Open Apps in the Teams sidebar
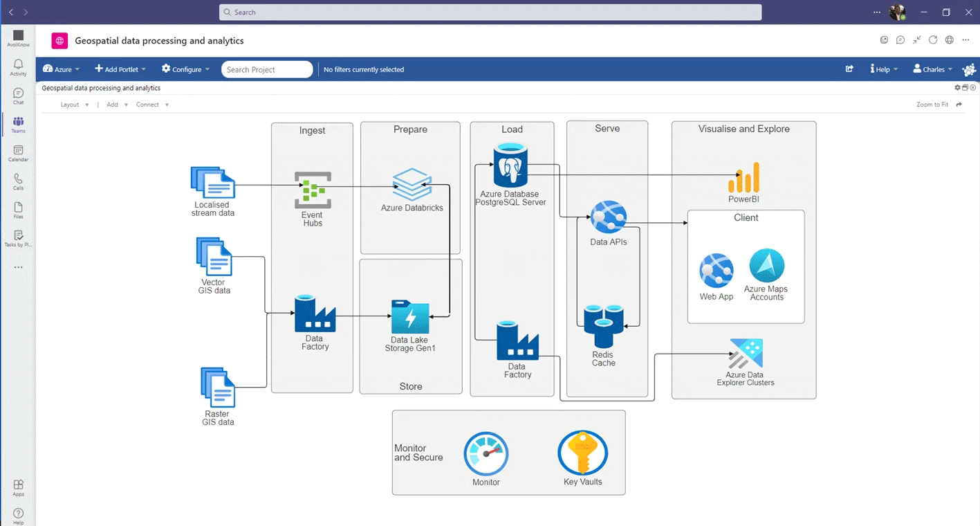The width and height of the screenshot is (980, 526). coord(18,488)
